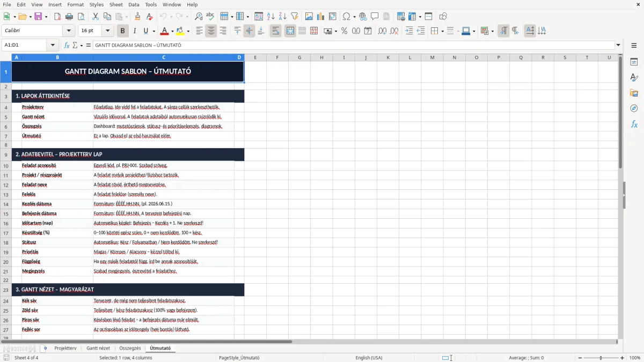
Task: Sort ascending with the A-Z icon
Action: coord(271,17)
